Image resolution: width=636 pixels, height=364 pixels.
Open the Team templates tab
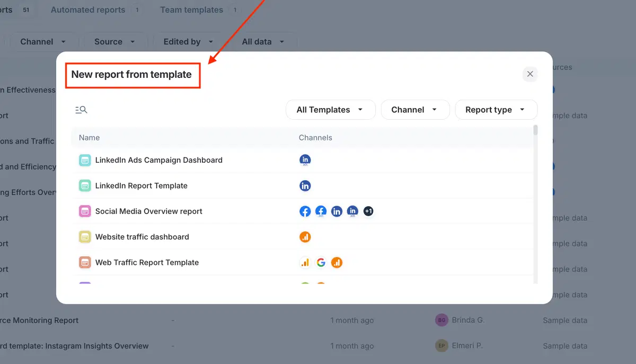click(191, 10)
